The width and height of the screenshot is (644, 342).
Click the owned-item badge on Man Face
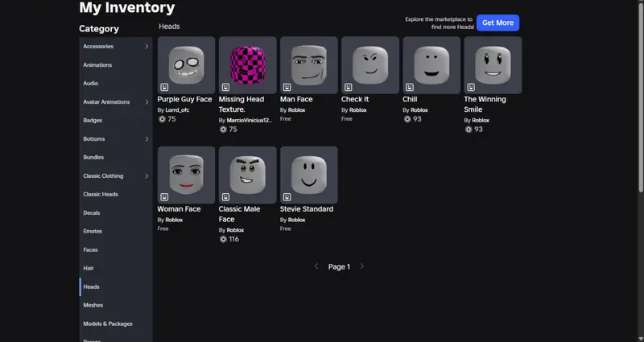pyautogui.click(x=287, y=87)
